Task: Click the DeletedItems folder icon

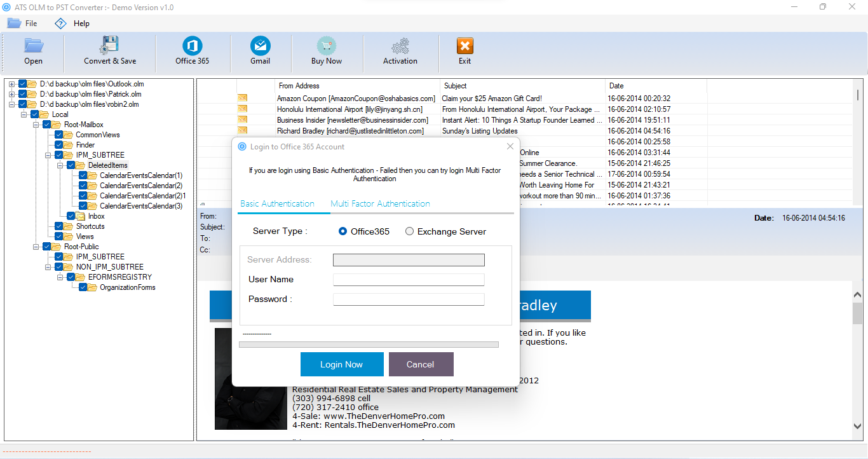Action: [81, 165]
